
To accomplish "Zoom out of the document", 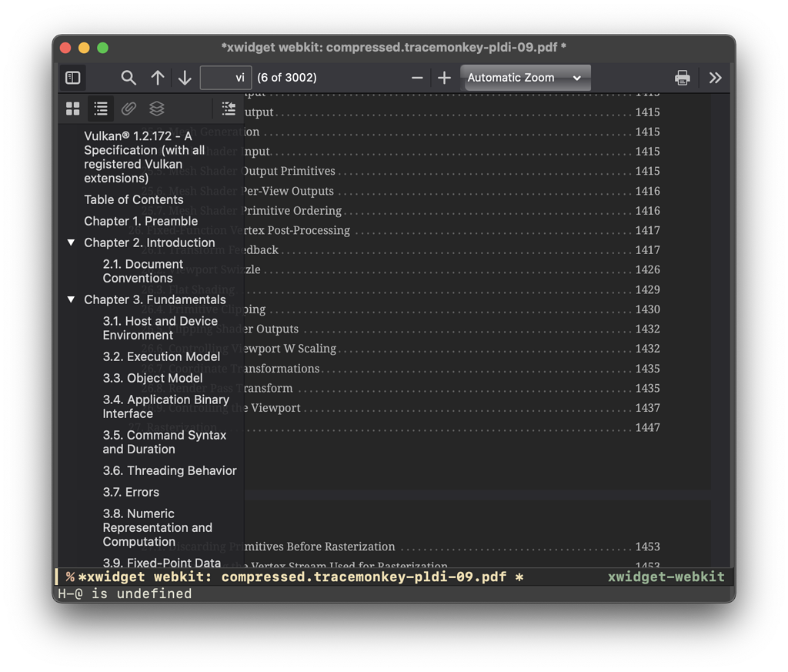I will (x=416, y=77).
